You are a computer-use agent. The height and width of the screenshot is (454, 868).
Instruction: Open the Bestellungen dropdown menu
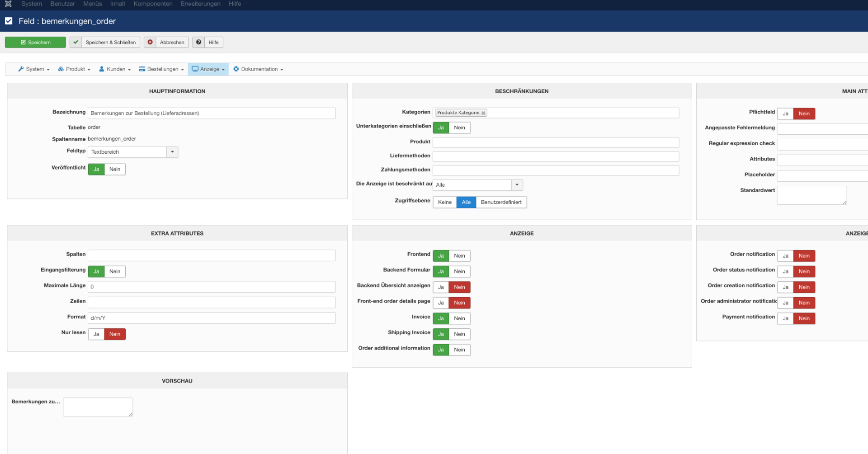pos(161,69)
